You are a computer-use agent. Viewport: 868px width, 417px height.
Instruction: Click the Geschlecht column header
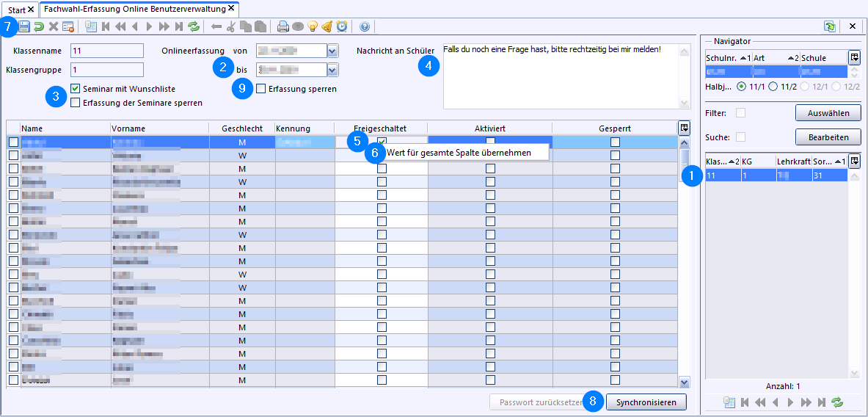(241, 128)
